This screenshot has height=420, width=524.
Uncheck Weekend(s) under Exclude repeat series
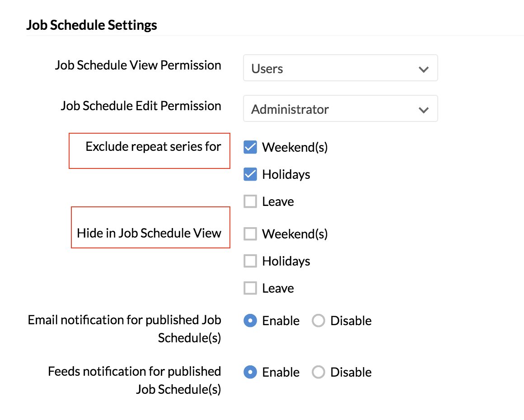coord(250,147)
